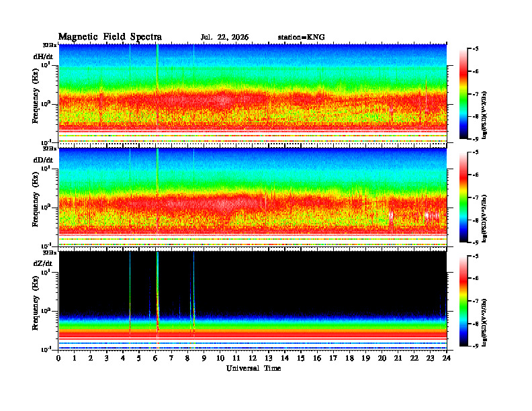Click the "station=KNG" label
Image resolution: width=532 pixels, height=411 pixels.
(x=302, y=38)
